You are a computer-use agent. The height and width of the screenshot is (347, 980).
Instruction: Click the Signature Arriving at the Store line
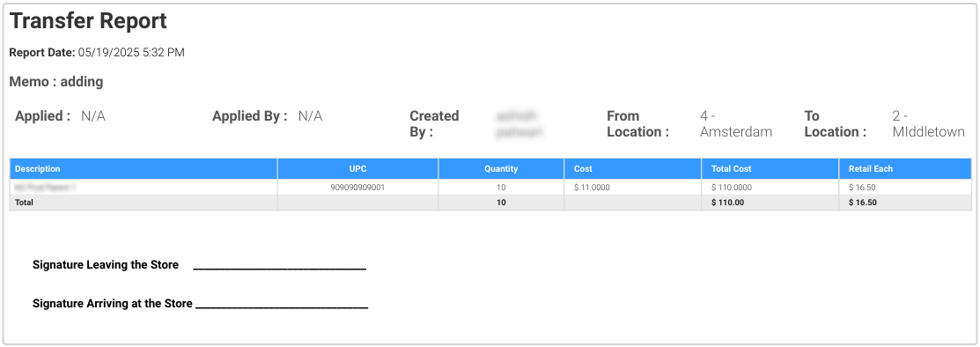[281, 305]
